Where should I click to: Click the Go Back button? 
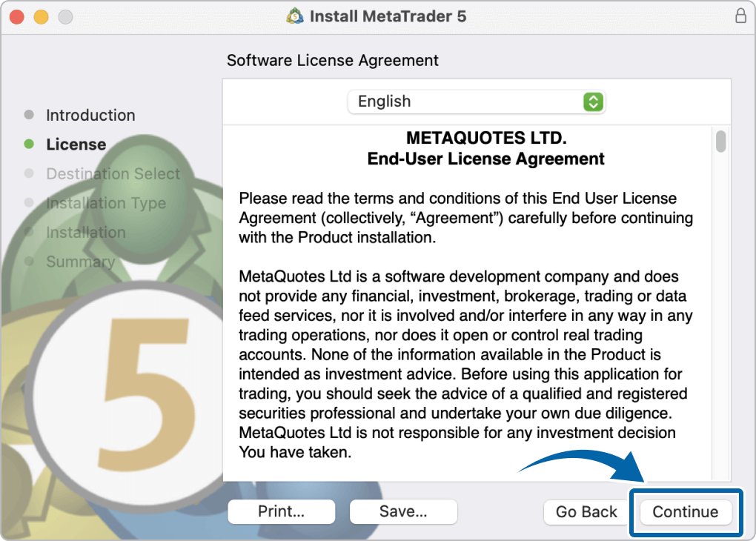586,511
